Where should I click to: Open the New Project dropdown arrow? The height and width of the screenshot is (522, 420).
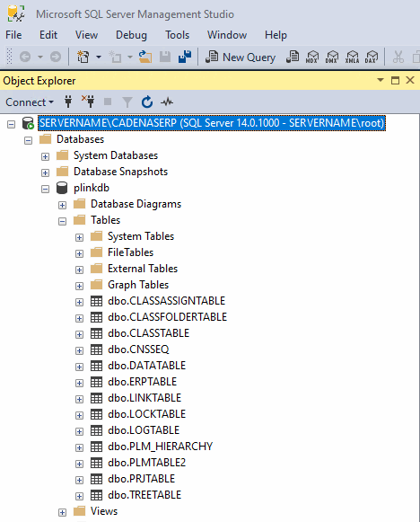click(99, 57)
